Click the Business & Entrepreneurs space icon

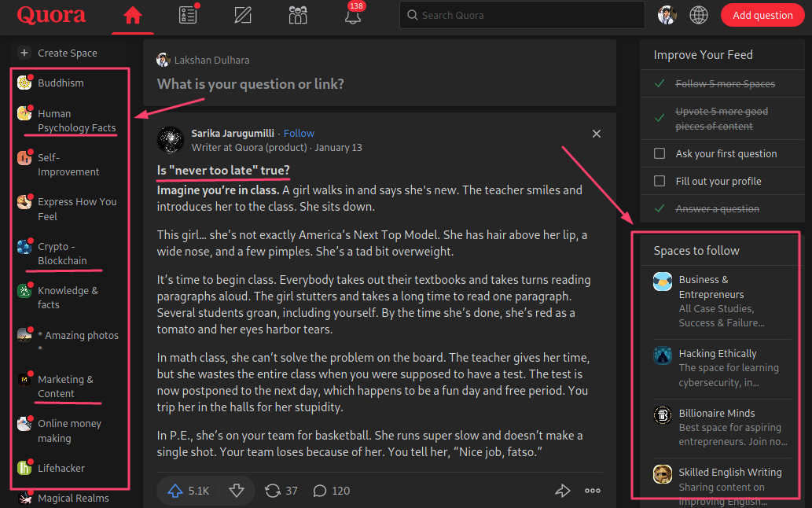click(x=663, y=282)
